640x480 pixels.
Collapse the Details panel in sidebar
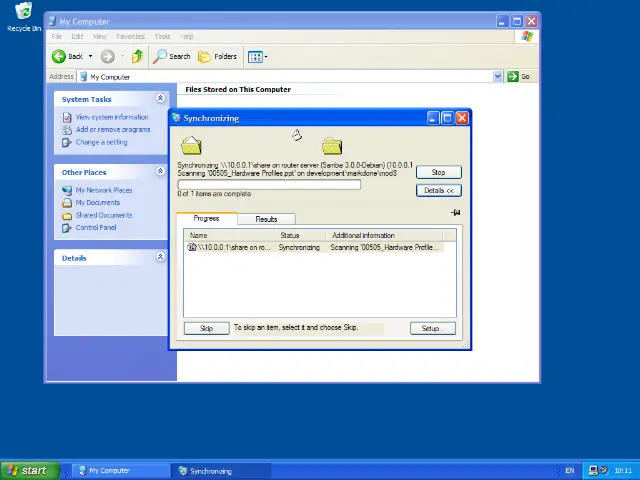(160, 257)
